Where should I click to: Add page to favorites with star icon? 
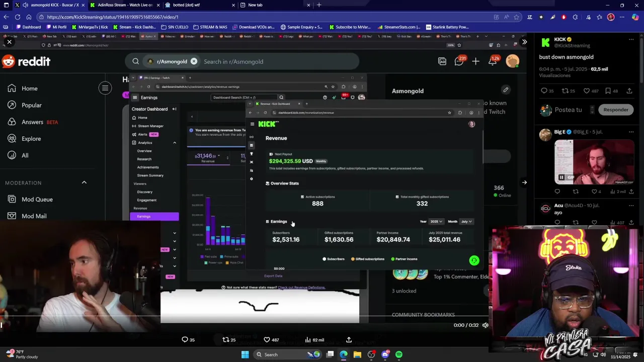(x=516, y=17)
